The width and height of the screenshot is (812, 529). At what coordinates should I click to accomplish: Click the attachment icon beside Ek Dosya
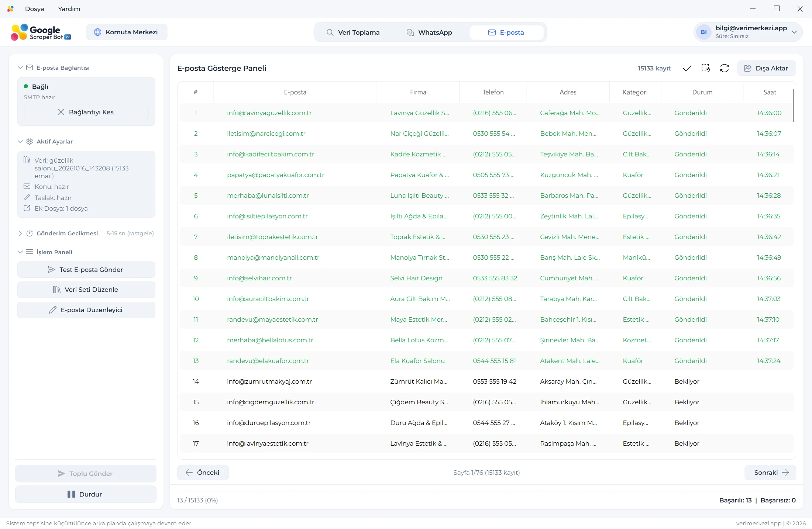(27, 208)
